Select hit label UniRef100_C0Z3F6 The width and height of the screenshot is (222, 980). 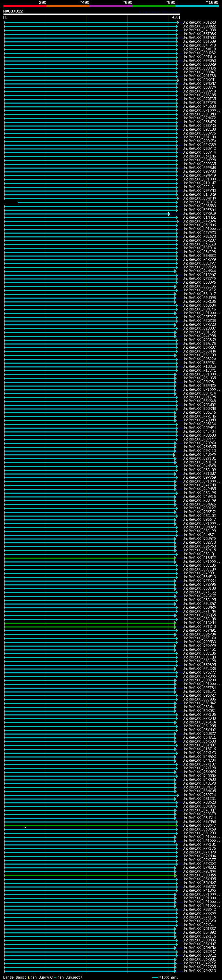(199, 202)
